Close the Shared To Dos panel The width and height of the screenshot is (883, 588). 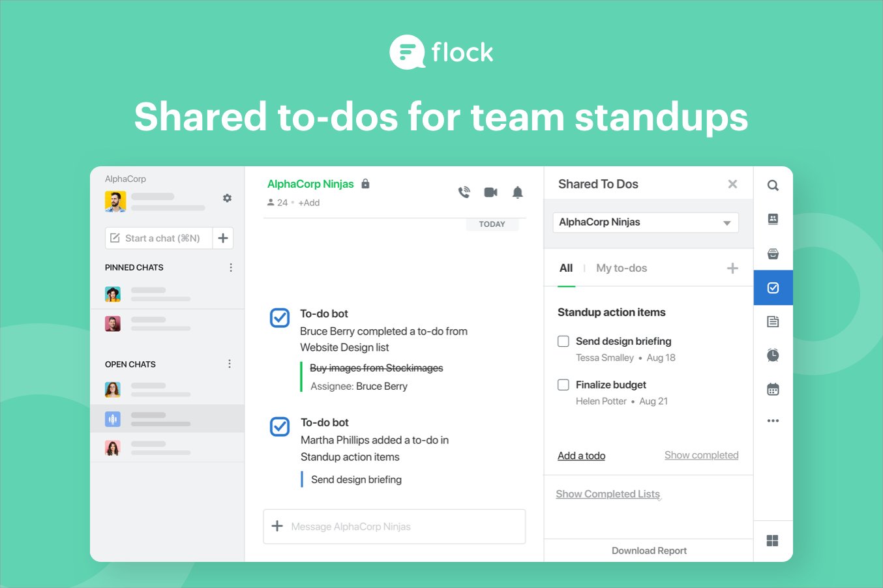pyautogui.click(x=732, y=184)
